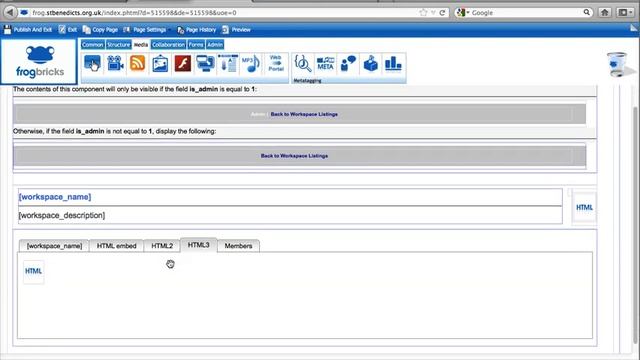Viewport: 640px width, 360px height.
Task: Select the orange RSS feed brick
Action: pos(138,64)
